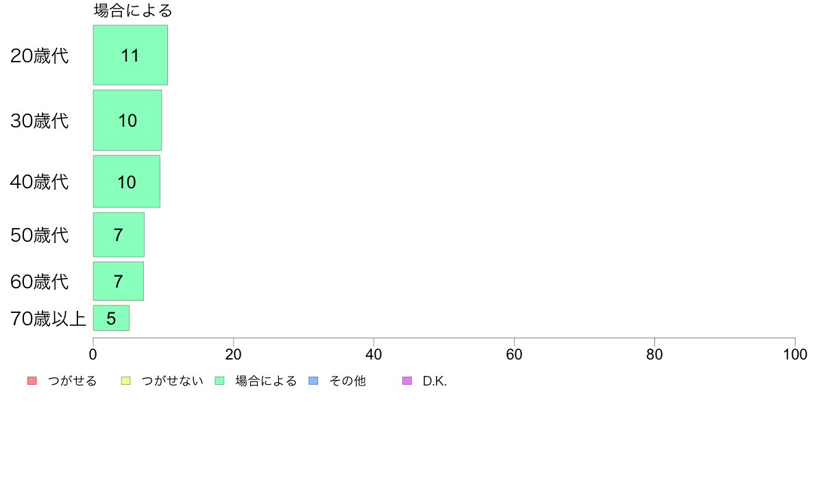Click the つがせない legend text

click(173, 381)
